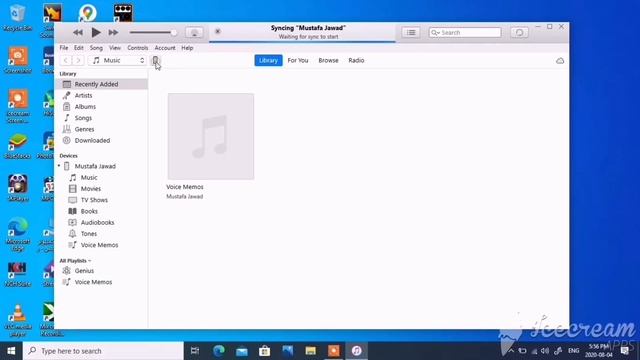Switch to the Radio tab
The height and width of the screenshot is (360, 640).
point(356,60)
